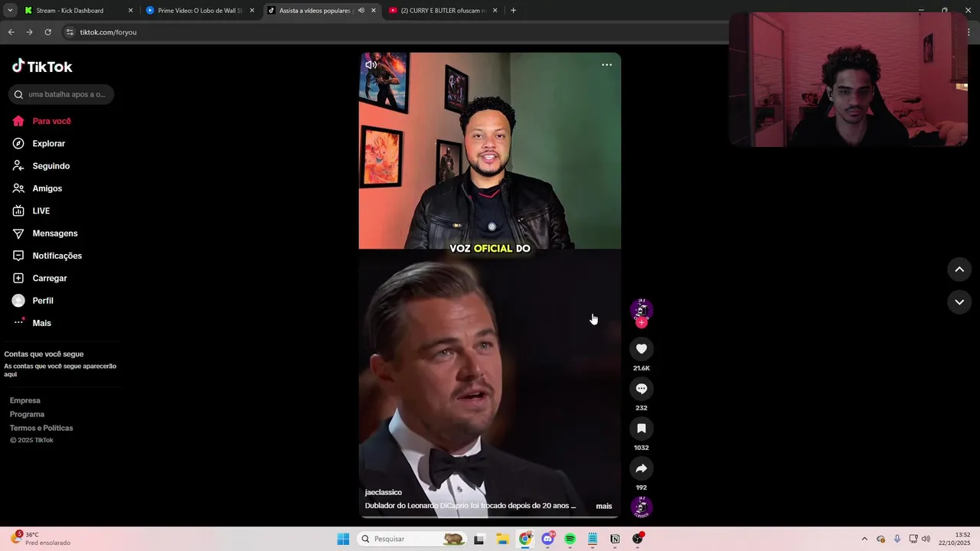Expand the Programa footer section

pos(27,414)
